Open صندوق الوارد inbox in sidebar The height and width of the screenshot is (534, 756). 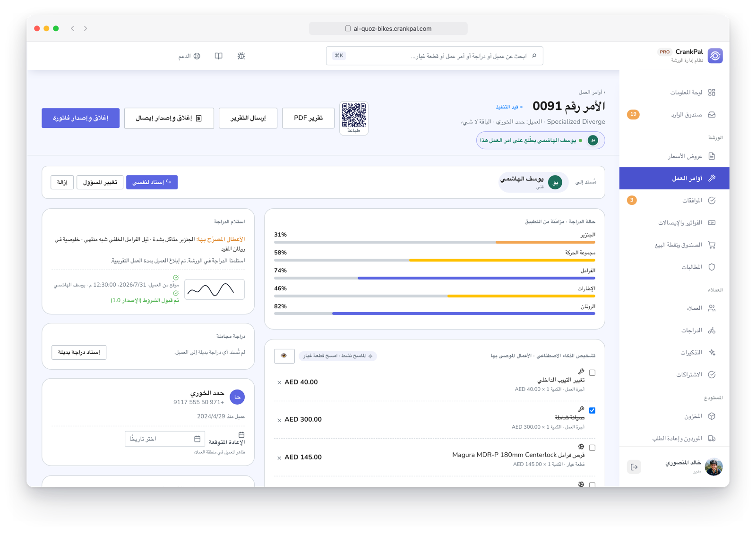(x=674, y=115)
